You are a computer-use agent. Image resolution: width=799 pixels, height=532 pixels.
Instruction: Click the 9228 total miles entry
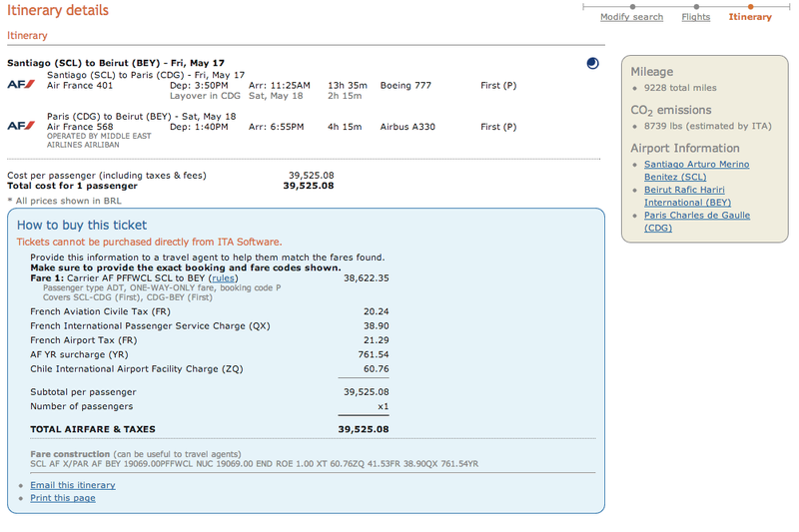click(x=680, y=88)
